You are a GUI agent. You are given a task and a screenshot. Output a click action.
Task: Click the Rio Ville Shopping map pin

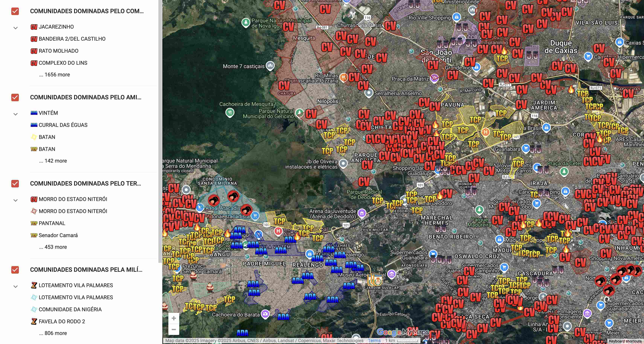(x=456, y=17)
